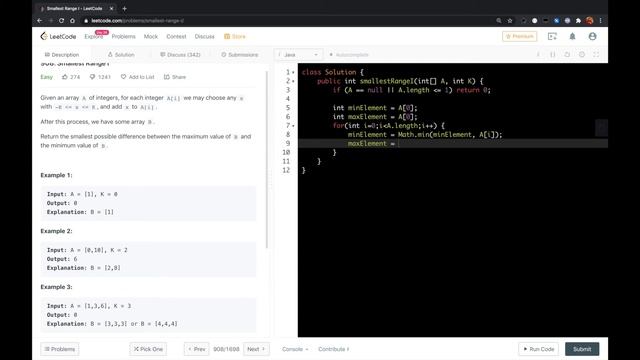640x360 pixels.
Task: Open the Discuss nav link
Action: [204, 36]
